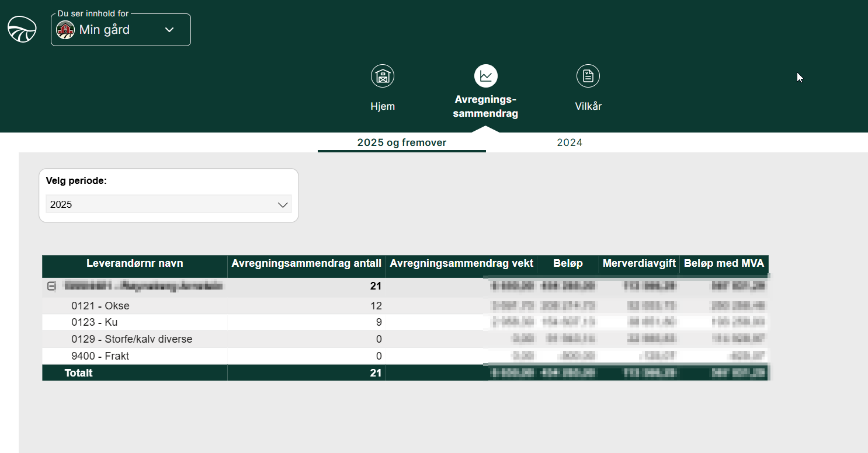Click the Merverdiavgift column header
868x453 pixels.
638,264
